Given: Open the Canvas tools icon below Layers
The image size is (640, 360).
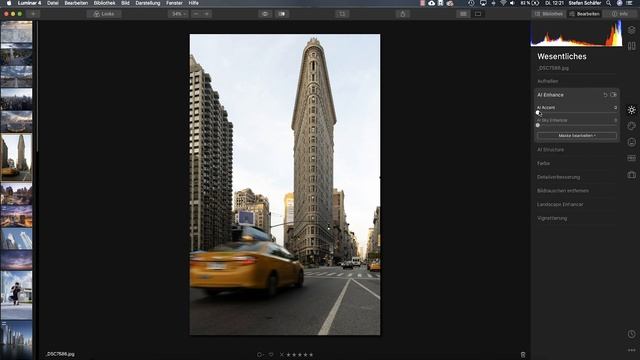Looking at the screenshot, I should (631, 46).
